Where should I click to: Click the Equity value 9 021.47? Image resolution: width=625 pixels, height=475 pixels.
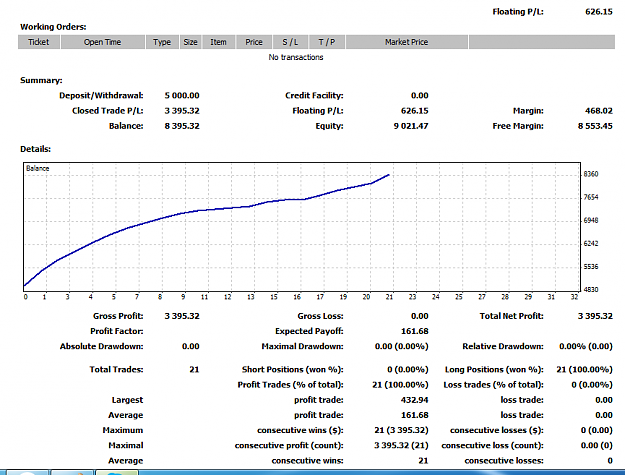pos(411,126)
